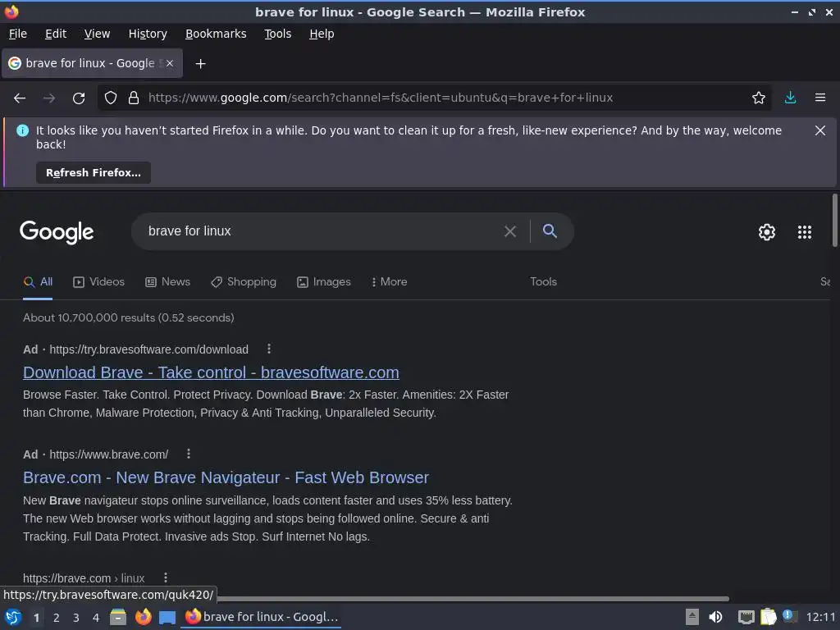
Task: Open the Edit menu
Action: click(x=56, y=34)
